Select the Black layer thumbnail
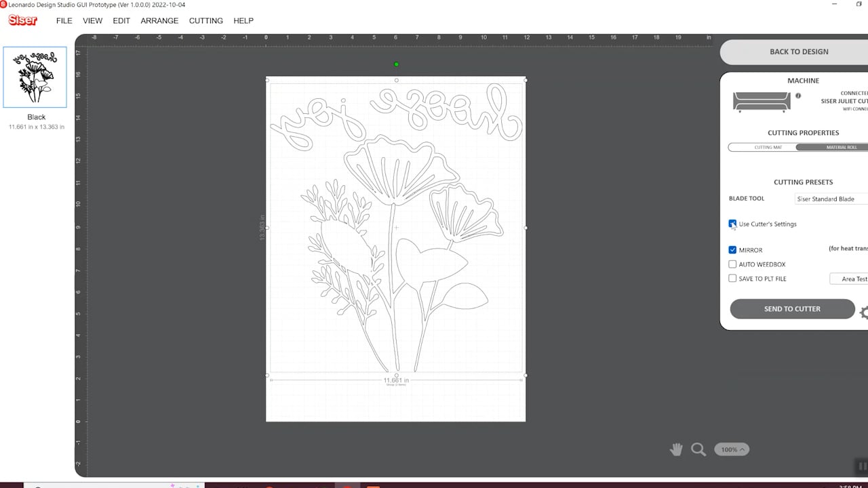The width and height of the screenshot is (868, 488). (35, 77)
